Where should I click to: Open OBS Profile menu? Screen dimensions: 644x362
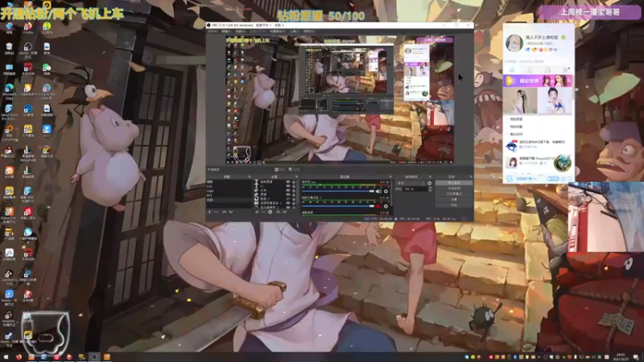pyautogui.click(x=257, y=31)
